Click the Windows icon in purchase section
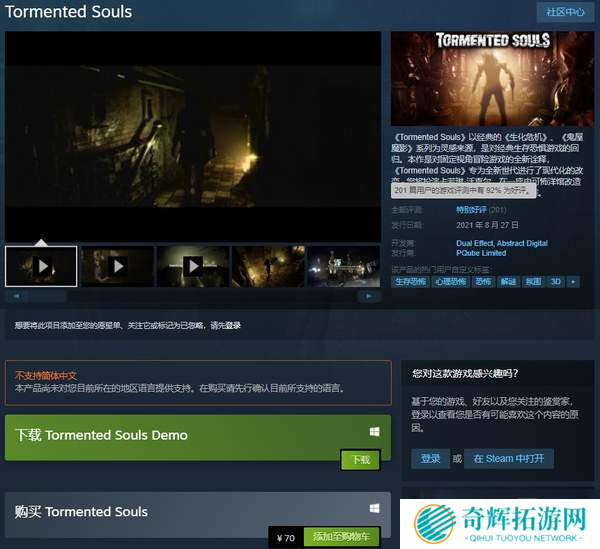The image size is (600, 549). [x=374, y=508]
